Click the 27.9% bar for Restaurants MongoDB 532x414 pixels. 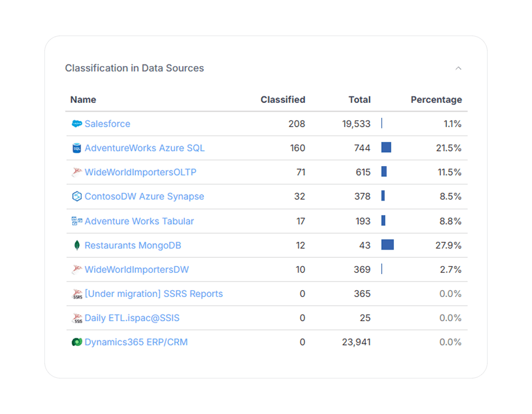[387, 245]
